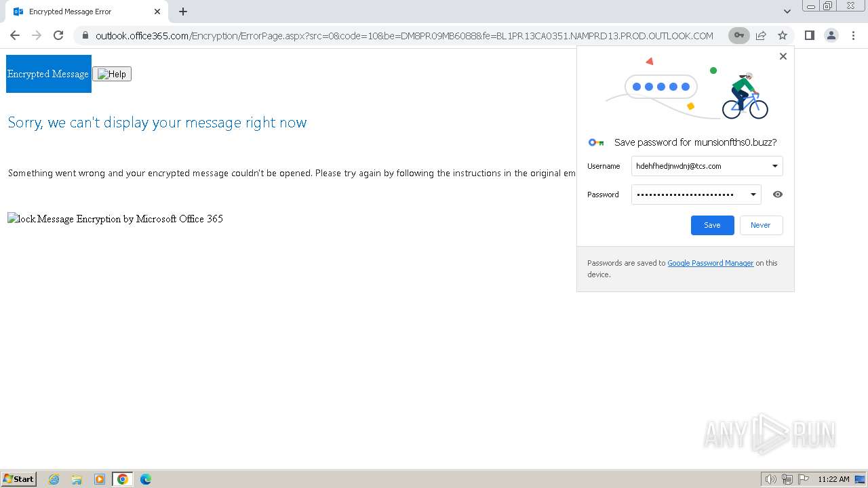The height and width of the screenshot is (488, 868).
Task: Click the password manager key logo
Action: 596,142
